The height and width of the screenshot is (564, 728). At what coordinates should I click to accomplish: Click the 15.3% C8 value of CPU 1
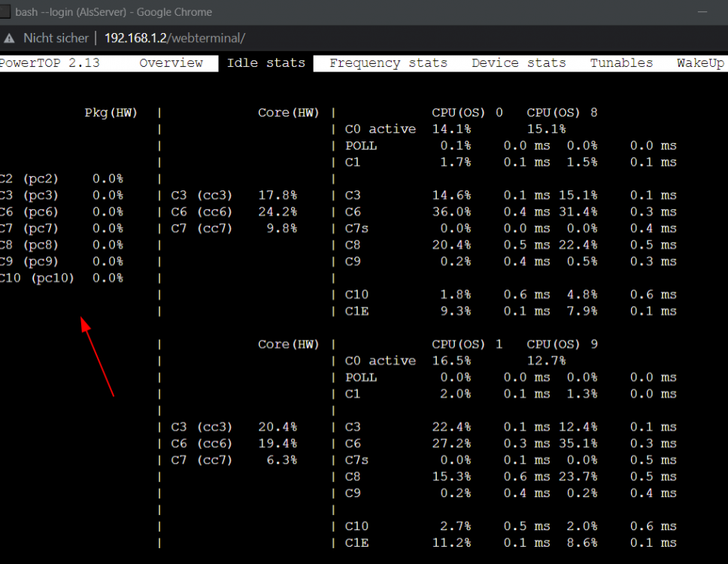pos(451,477)
